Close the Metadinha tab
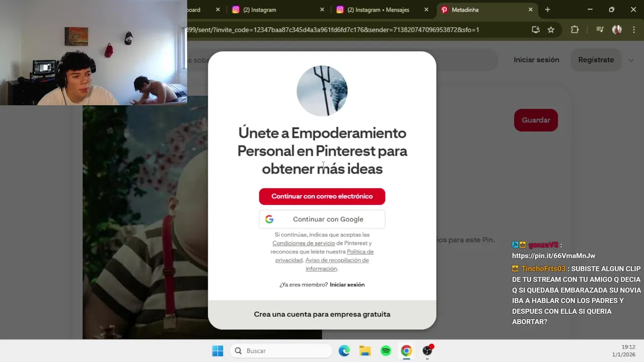Screen dimensions: 644x362 tap(530, 10)
